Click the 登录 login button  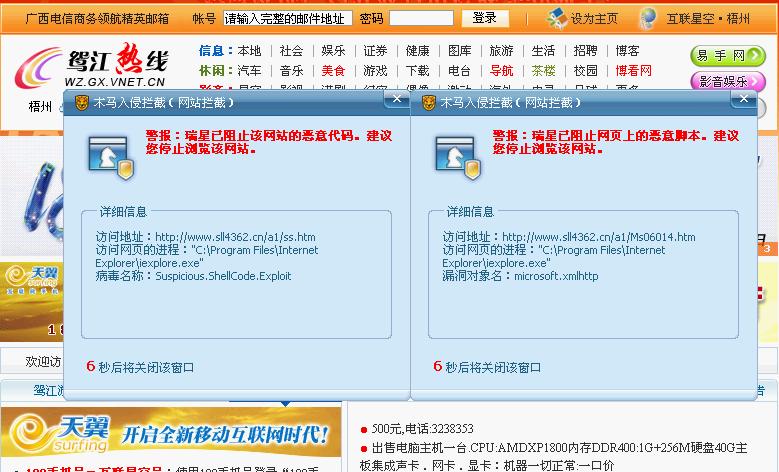click(485, 18)
